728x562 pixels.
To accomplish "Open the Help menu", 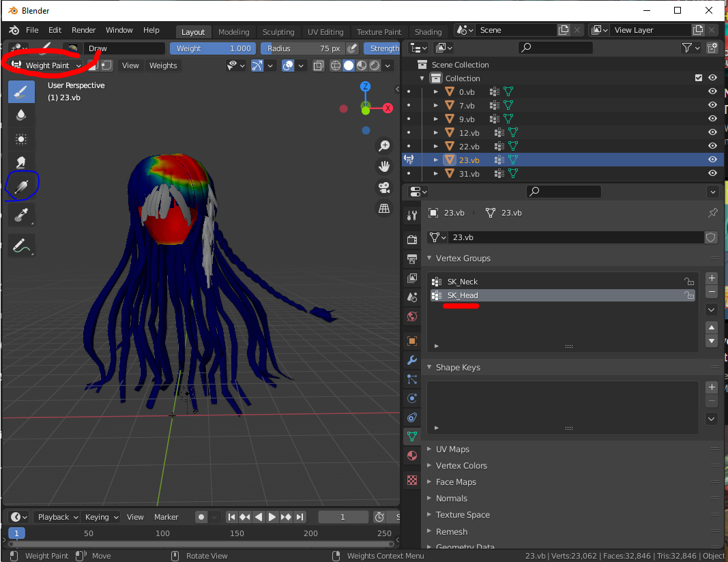I will click(x=151, y=30).
